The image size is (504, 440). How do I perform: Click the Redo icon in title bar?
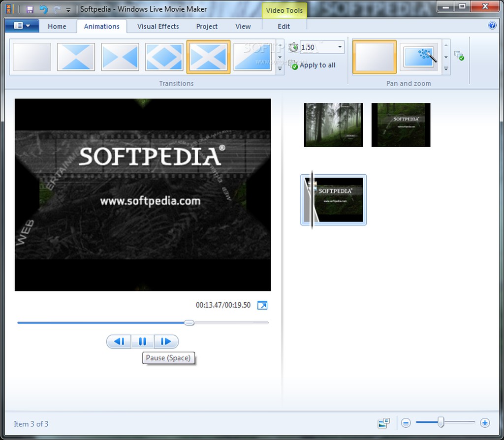tap(57, 9)
